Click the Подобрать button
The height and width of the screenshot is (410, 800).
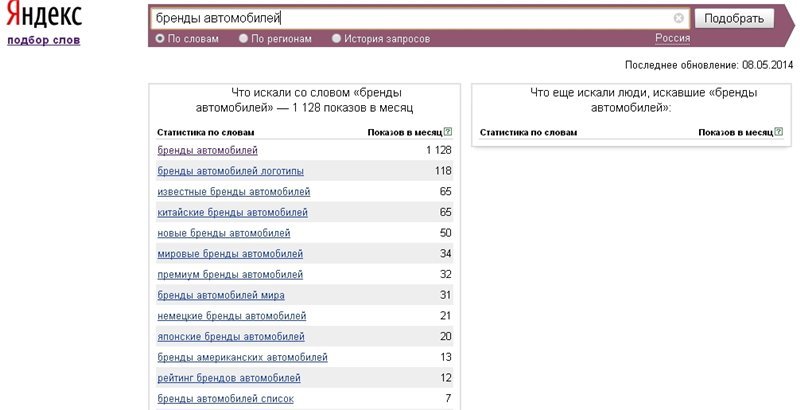[734, 19]
